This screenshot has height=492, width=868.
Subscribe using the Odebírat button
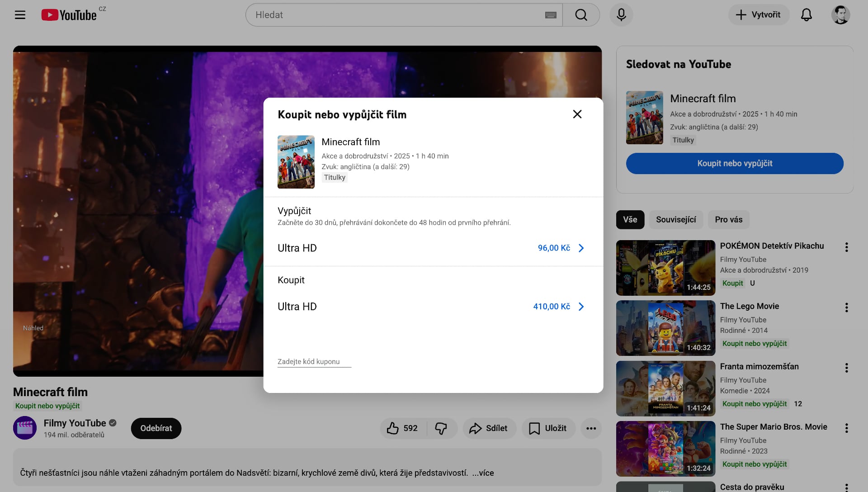(156, 428)
